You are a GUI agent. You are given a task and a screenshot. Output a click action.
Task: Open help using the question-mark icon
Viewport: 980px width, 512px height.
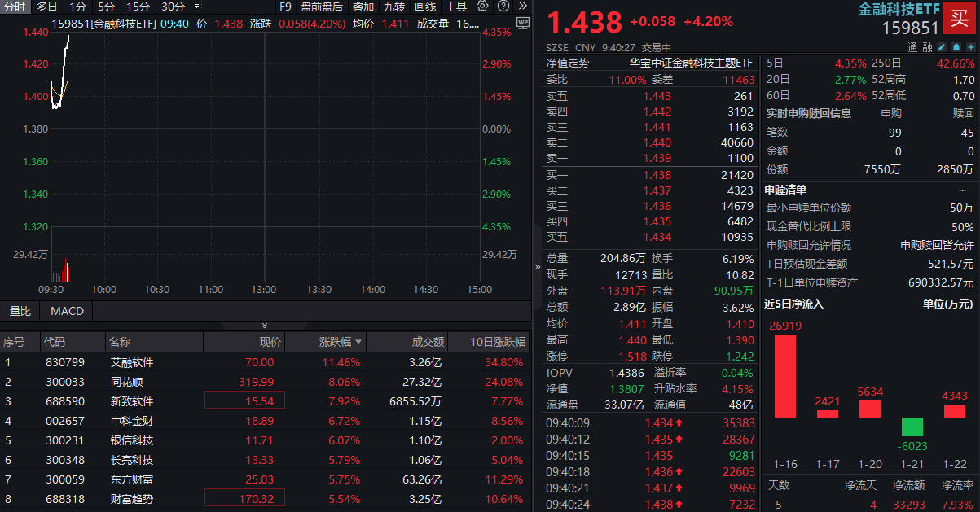click(503, 7)
